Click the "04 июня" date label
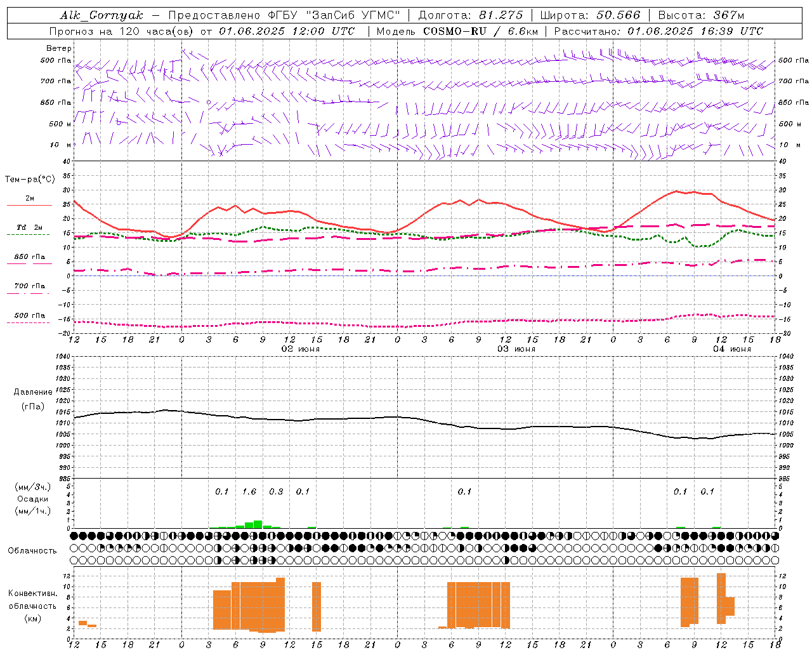This screenshot has width=812, height=650. click(x=732, y=349)
